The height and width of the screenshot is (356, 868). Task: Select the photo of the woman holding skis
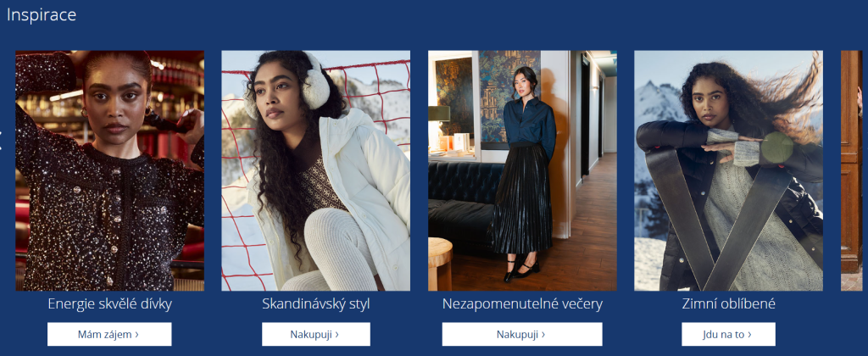[728, 170]
